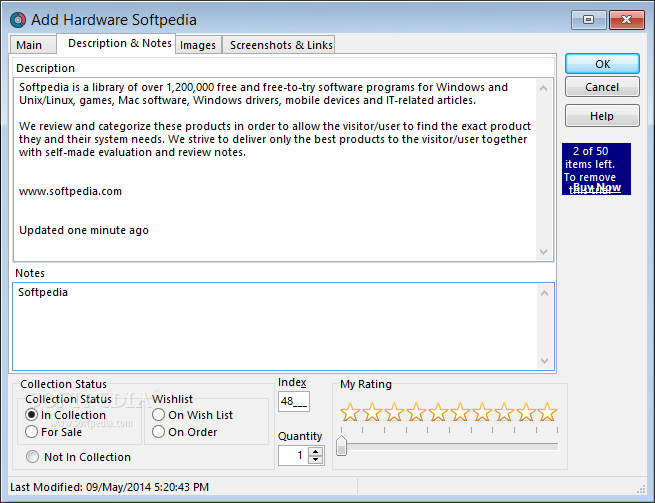Click Description scrollbar down arrow
This screenshot has height=503, width=655.
click(x=543, y=252)
